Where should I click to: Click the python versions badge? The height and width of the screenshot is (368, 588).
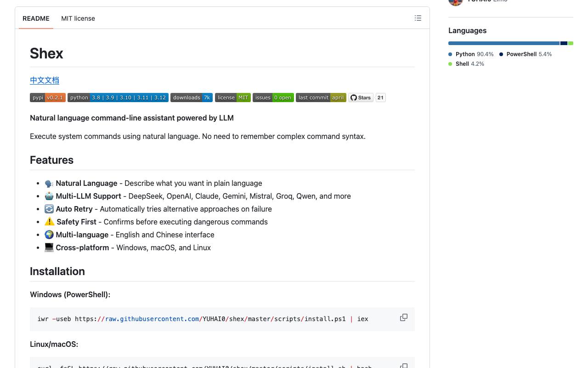tap(118, 98)
